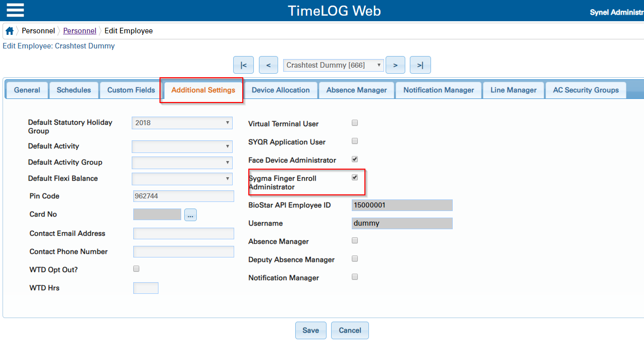Open the Device Allocation tab
The image size is (644, 363).
coord(281,90)
